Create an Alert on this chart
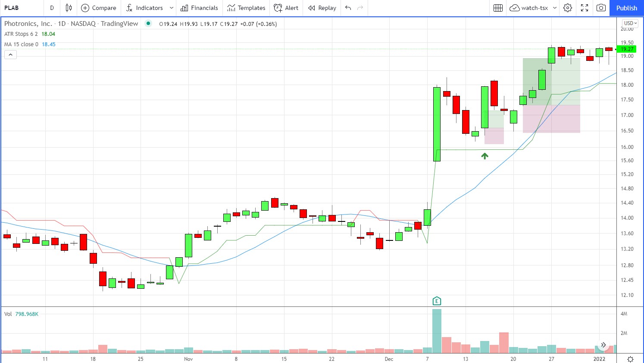 286,8
